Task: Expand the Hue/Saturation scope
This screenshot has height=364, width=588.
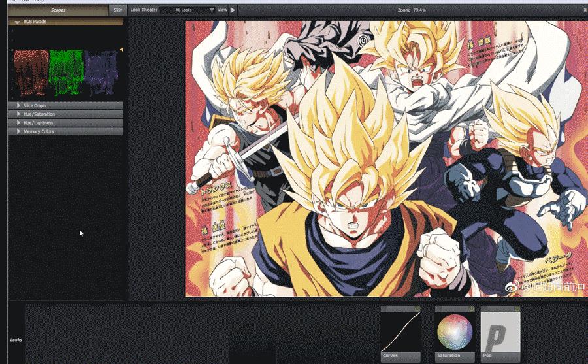Action: 18,114
